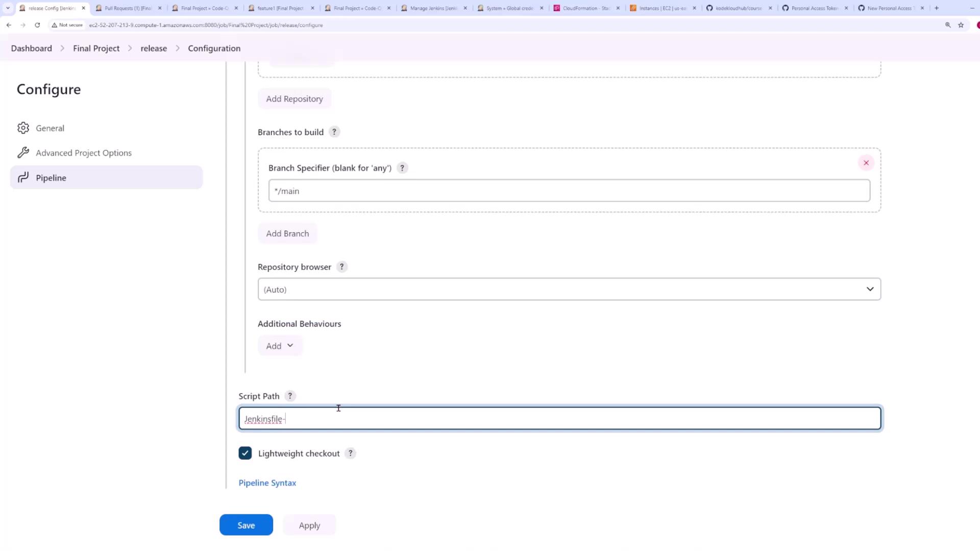Open help for Repository browser
The image size is (980, 551).
click(x=342, y=267)
